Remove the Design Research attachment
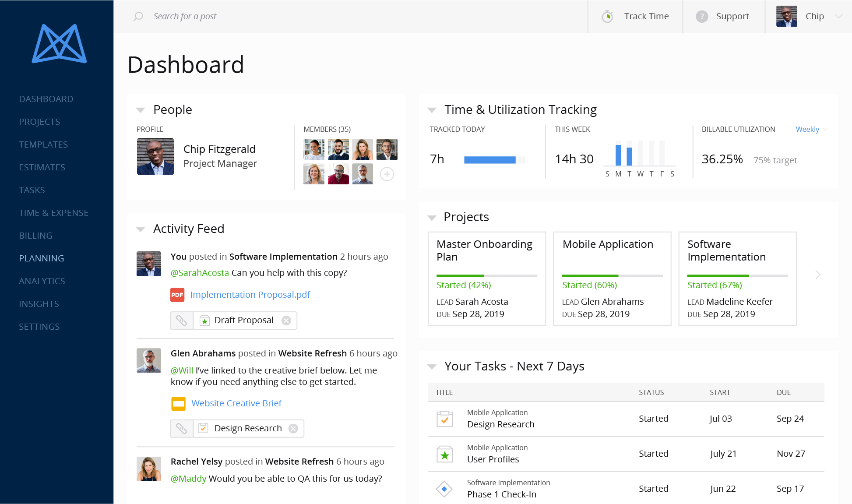The width and height of the screenshot is (852, 504). tap(293, 428)
